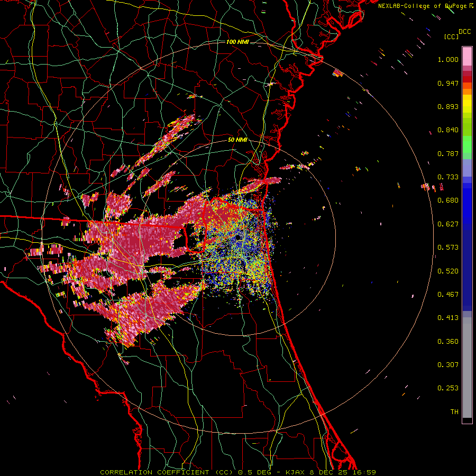
Task: Click the 1.000 value on the scale
Action: point(448,59)
